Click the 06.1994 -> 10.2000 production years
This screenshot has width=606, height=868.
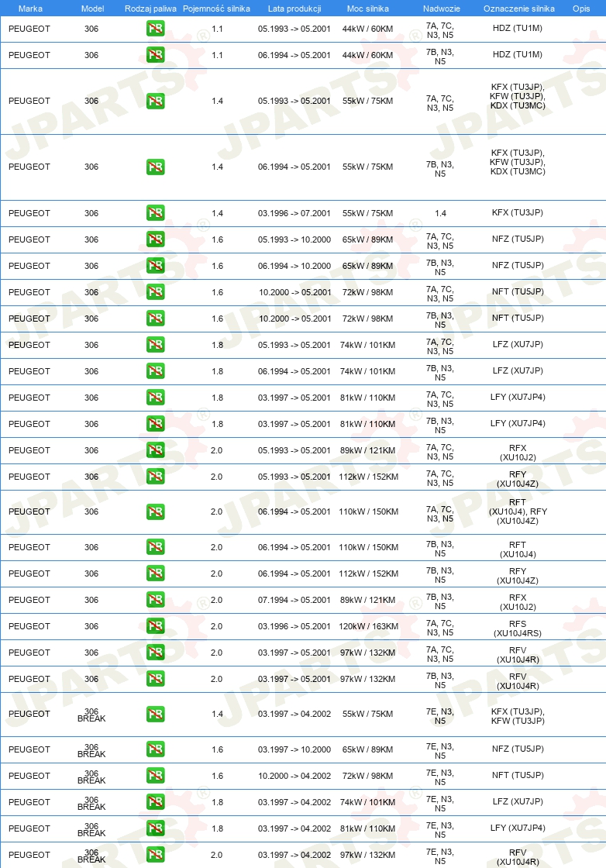coord(294,267)
